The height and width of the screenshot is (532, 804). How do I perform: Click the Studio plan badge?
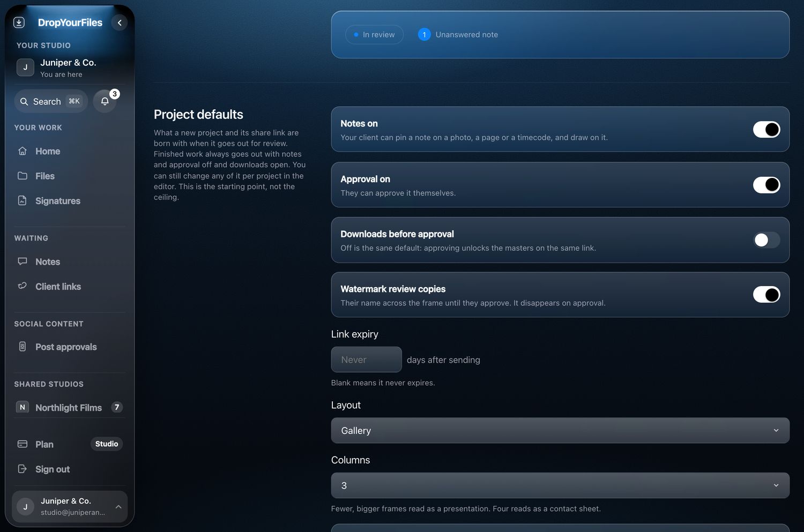[107, 444]
